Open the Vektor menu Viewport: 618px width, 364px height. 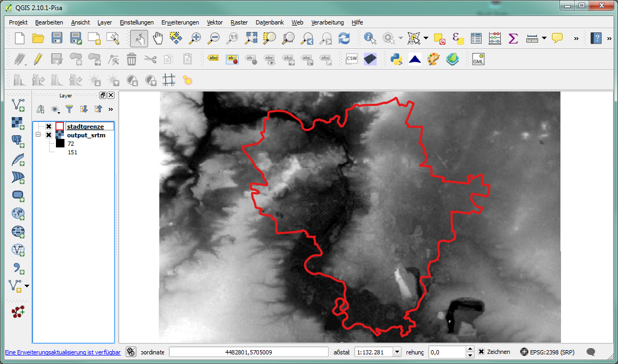click(215, 22)
